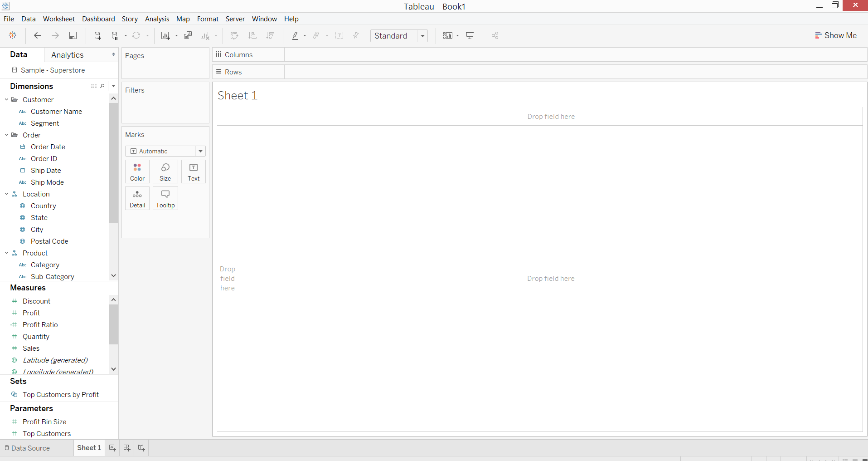The width and height of the screenshot is (868, 461).
Task: Open the Text marks card
Action: [194, 172]
